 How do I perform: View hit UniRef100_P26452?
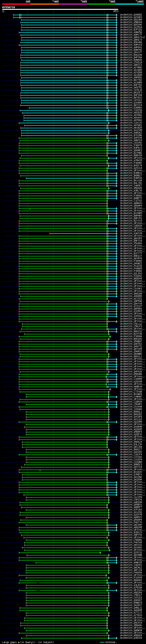click(x=131, y=276)
